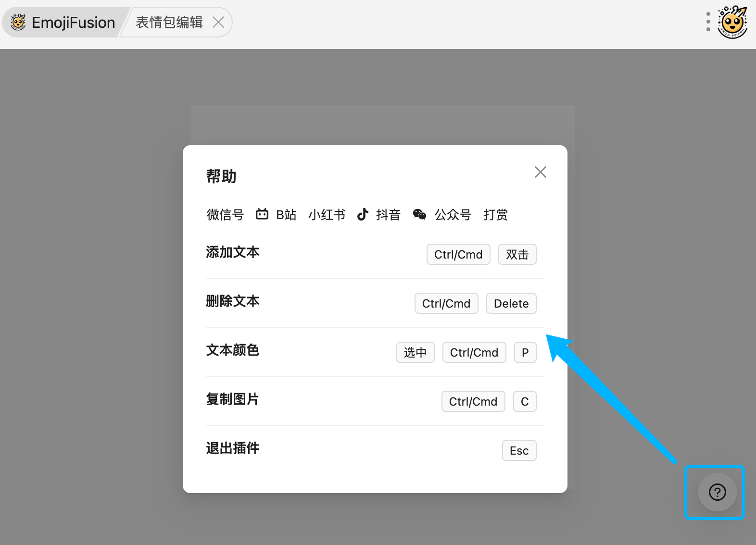The height and width of the screenshot is (545, 756).
Task: Open the 微信号 link
Action: [x=225, y=214]
